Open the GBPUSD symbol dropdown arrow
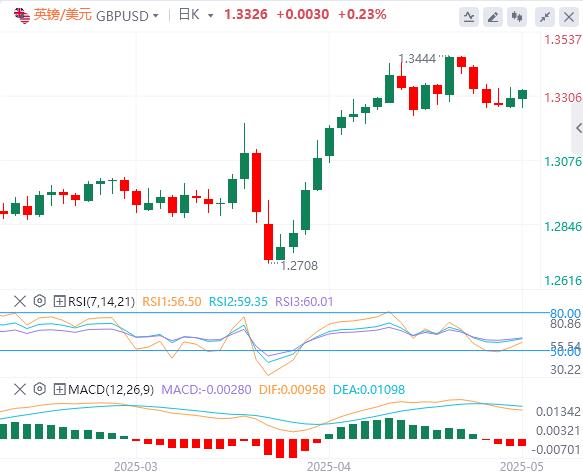The image size is (583, 473). tap(156, 16)
